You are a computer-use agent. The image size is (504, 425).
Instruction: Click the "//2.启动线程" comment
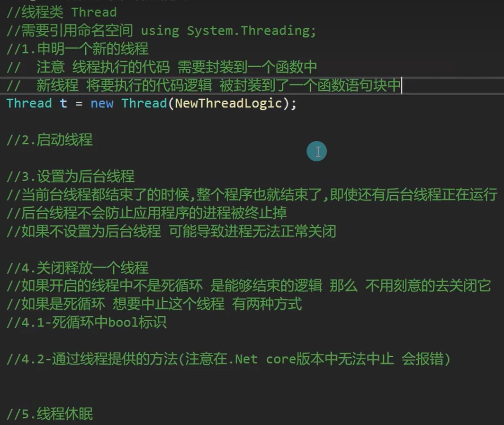pyautogui.click(x=50, y=140)
